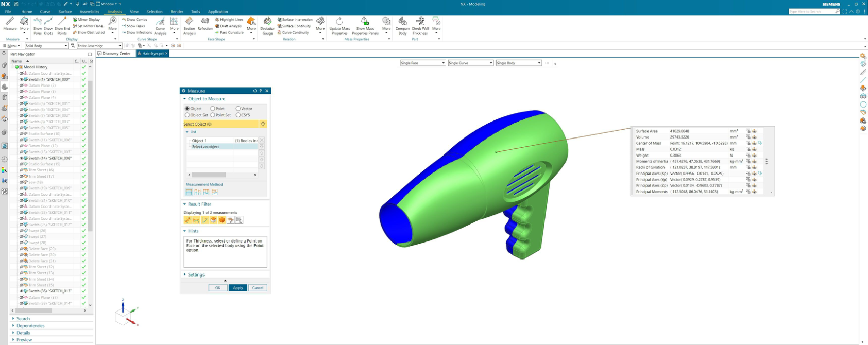868x345 pixels.
Task: Open the Section Analysis tool
Action: [x=190, y=26]
